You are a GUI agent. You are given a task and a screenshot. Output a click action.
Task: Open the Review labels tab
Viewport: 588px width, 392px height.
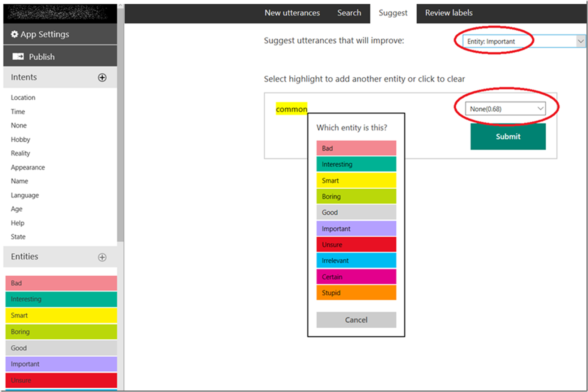click(449, 13)
